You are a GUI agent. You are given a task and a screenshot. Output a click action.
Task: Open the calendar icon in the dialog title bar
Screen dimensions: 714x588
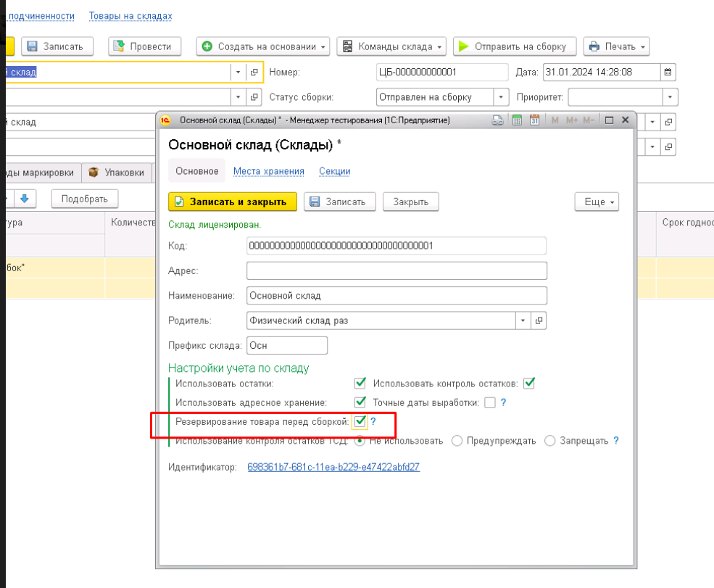pyautogui.click(x=534, y=120)
